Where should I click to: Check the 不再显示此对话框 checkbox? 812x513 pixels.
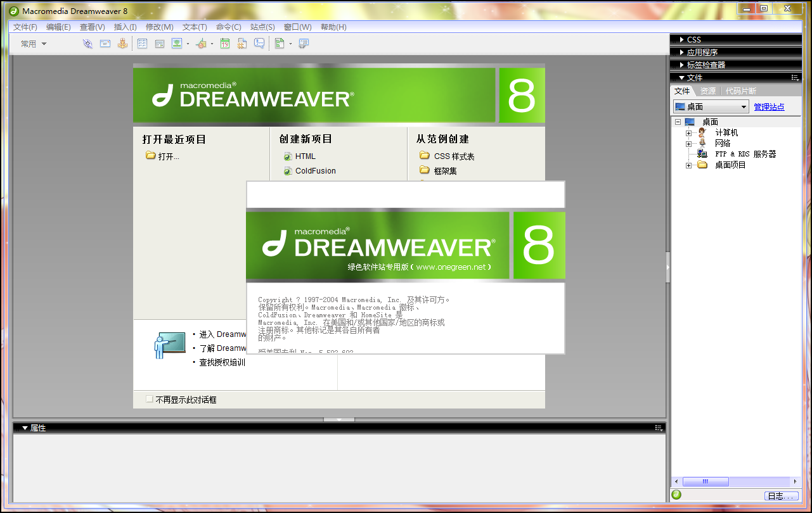150,400
